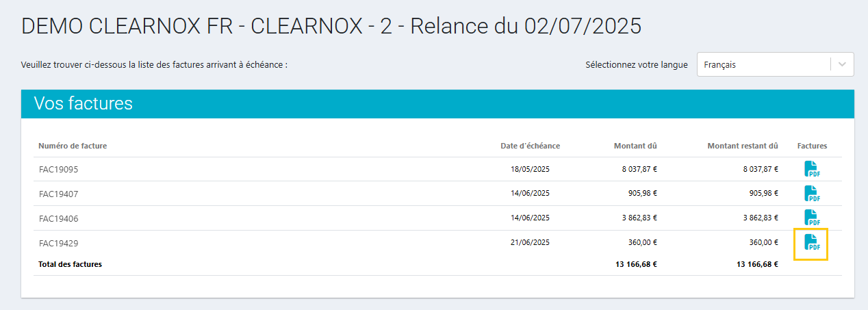View the PDF file for FAC19406
Screen dimensions: 868x310
click(811, 218)
